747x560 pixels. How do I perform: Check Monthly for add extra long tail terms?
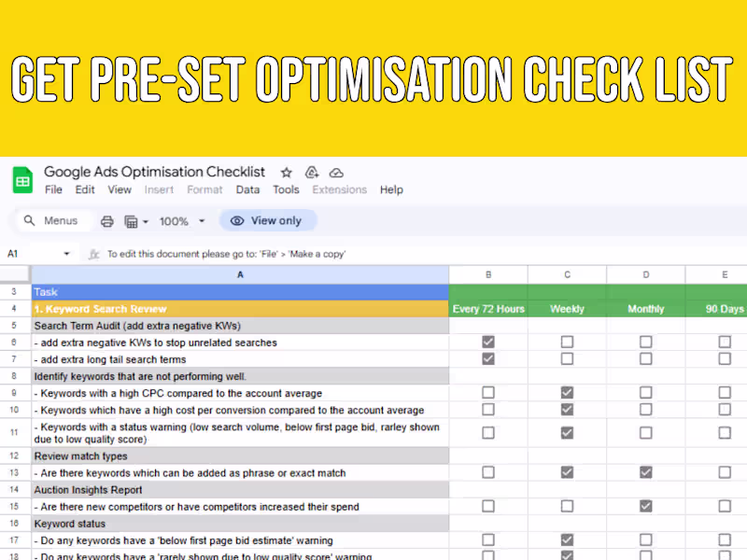pyautogui.click(x=646, y=358)
